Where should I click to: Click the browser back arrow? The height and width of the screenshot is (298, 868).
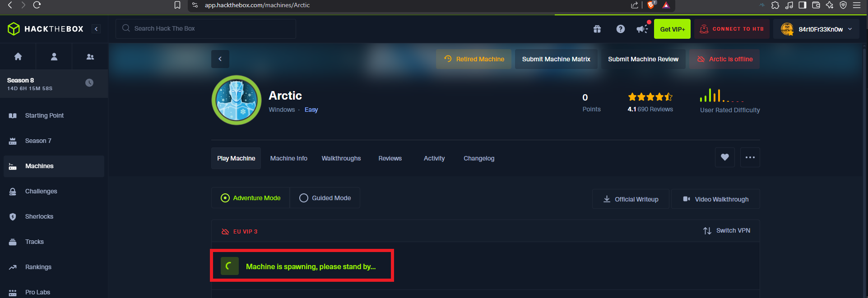[x=10, y=5]
